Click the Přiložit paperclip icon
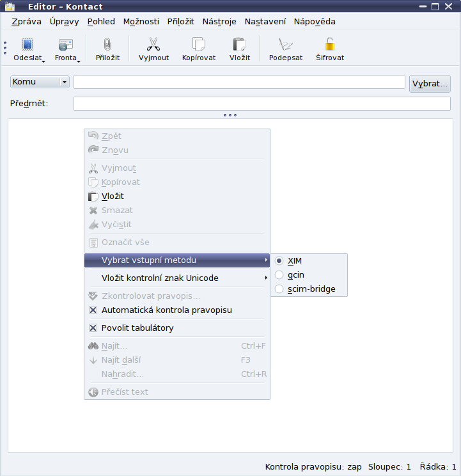Image resolution: width=461 pixels, height=476 pixels. [x=107, y=44]
